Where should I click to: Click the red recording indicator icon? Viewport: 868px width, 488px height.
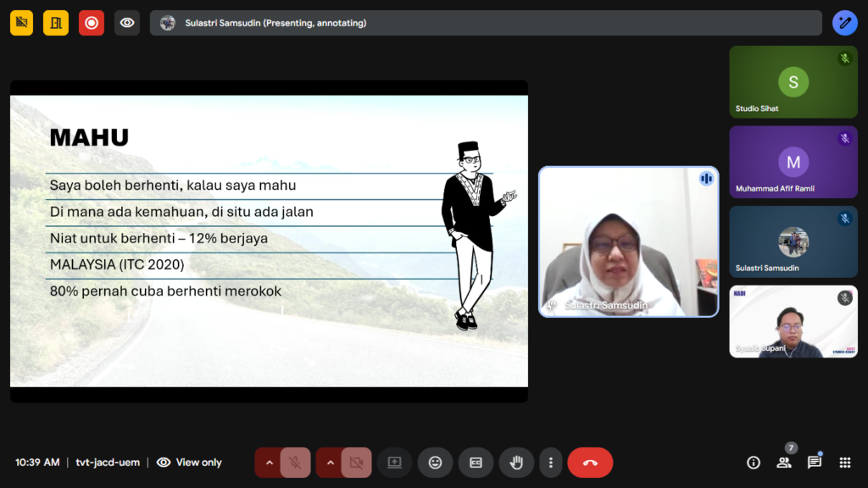92,23
